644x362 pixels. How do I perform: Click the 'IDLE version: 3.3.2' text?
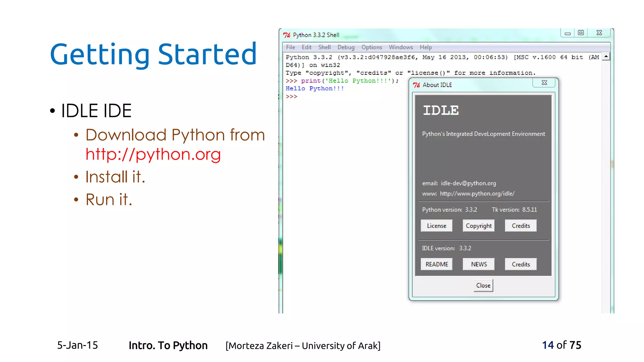click(x=447, y=248)
